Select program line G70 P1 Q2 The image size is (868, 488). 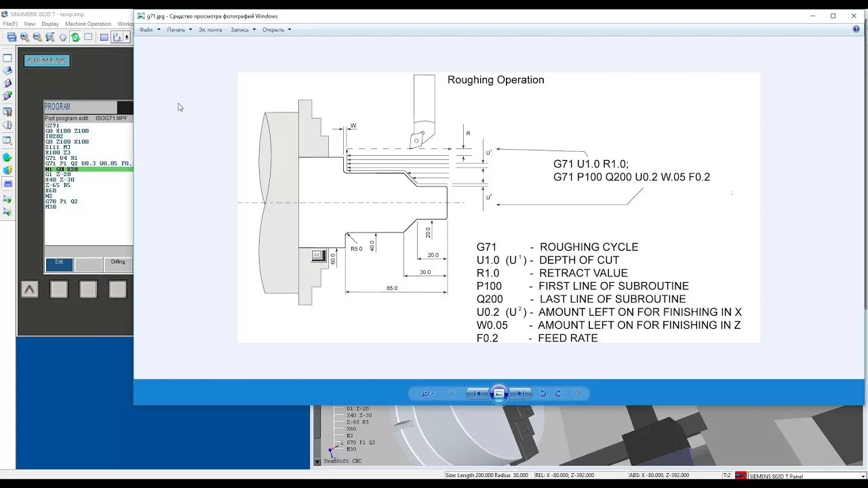point(61,201)
